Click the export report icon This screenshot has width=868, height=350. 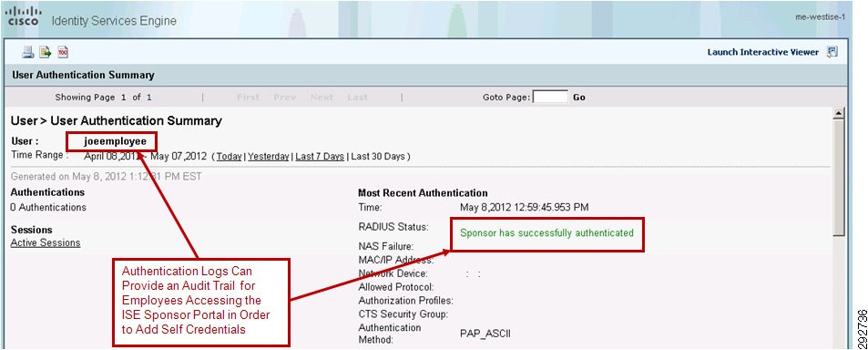46,53
